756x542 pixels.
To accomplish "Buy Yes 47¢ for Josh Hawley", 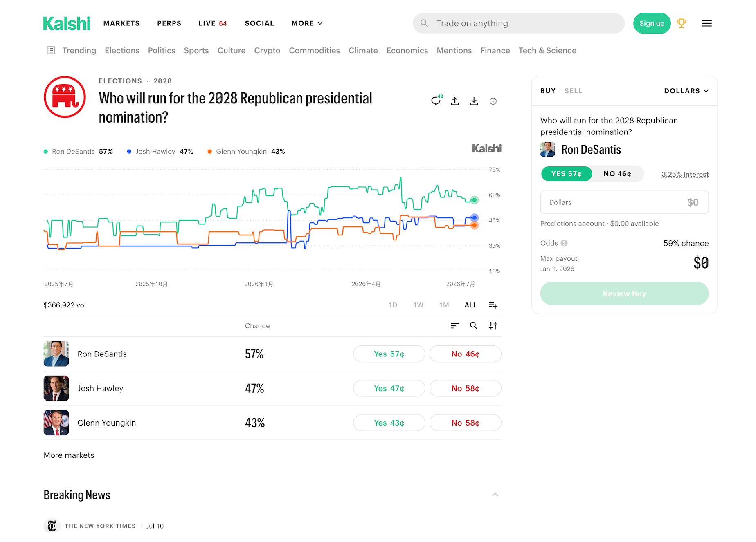I will tap(389, 388).
